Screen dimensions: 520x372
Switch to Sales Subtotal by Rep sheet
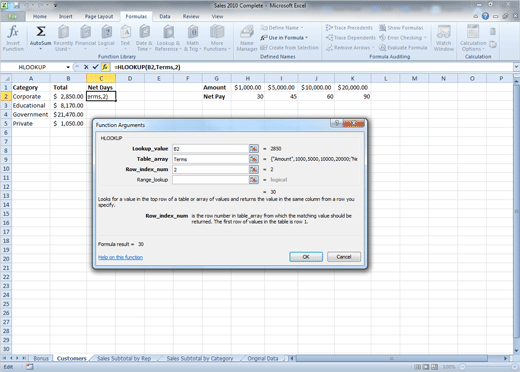124,358
